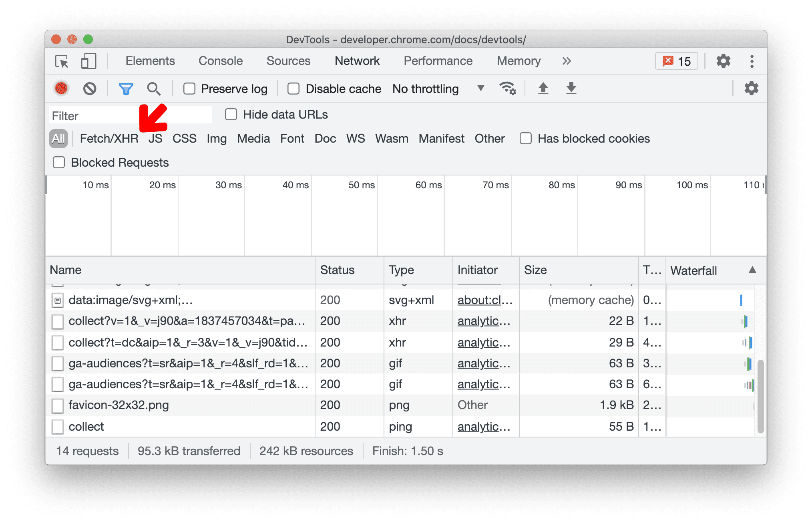
Task: Click the network settings gear icon
Action: (x=750, y=88)
